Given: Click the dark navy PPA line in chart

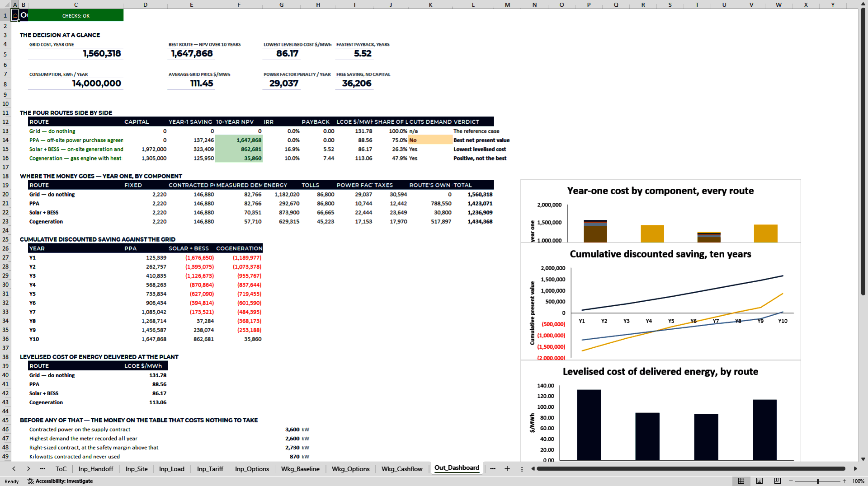Looking at the screenshot, I should coord(682,294).
